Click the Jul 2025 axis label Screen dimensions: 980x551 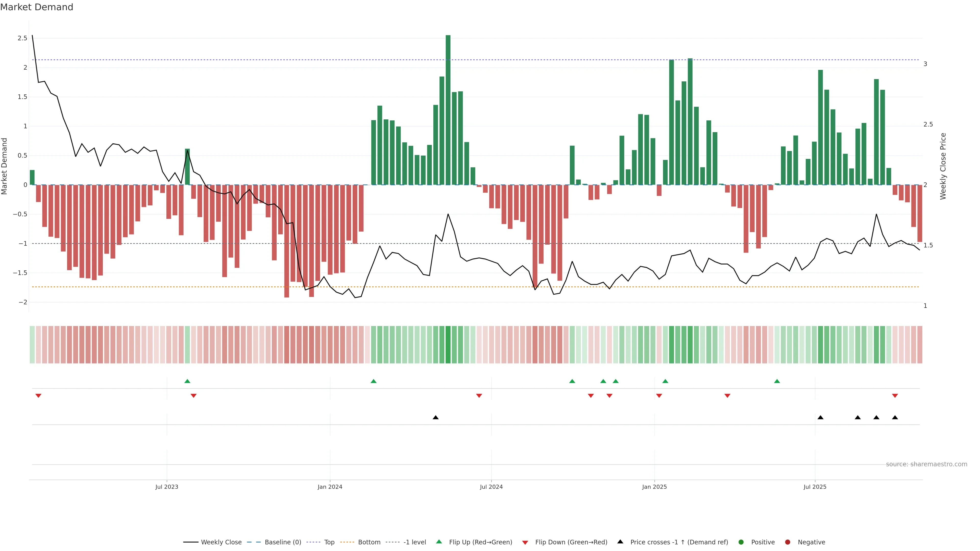click(815, 487)
